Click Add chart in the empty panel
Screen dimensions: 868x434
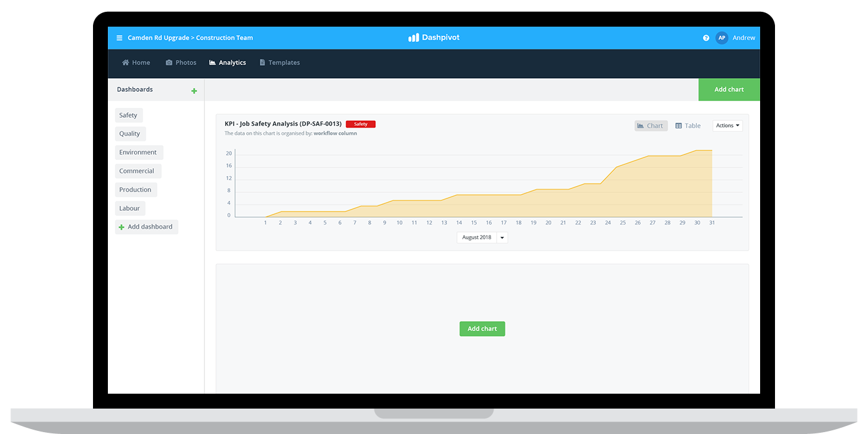[482, 329]
